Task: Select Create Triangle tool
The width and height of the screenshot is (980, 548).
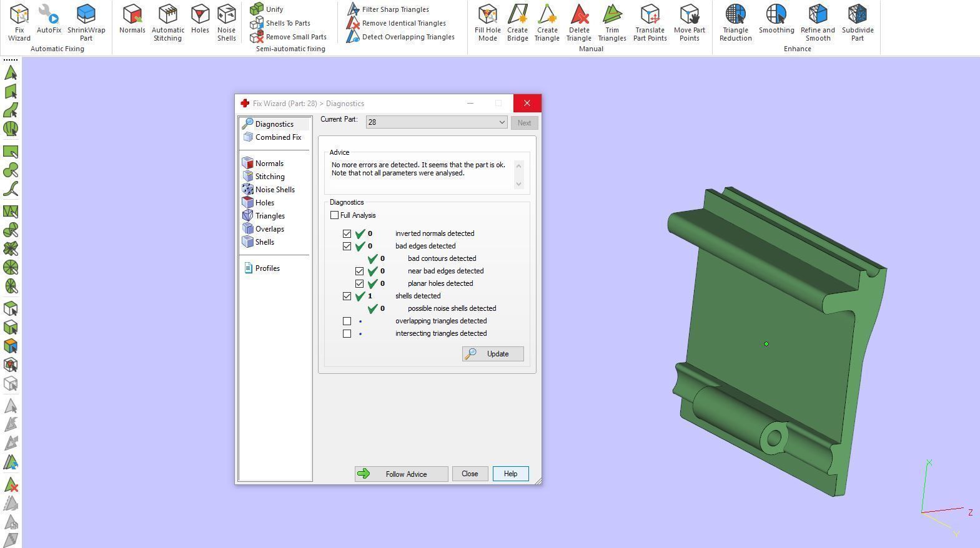Action: tap(547, 22)
